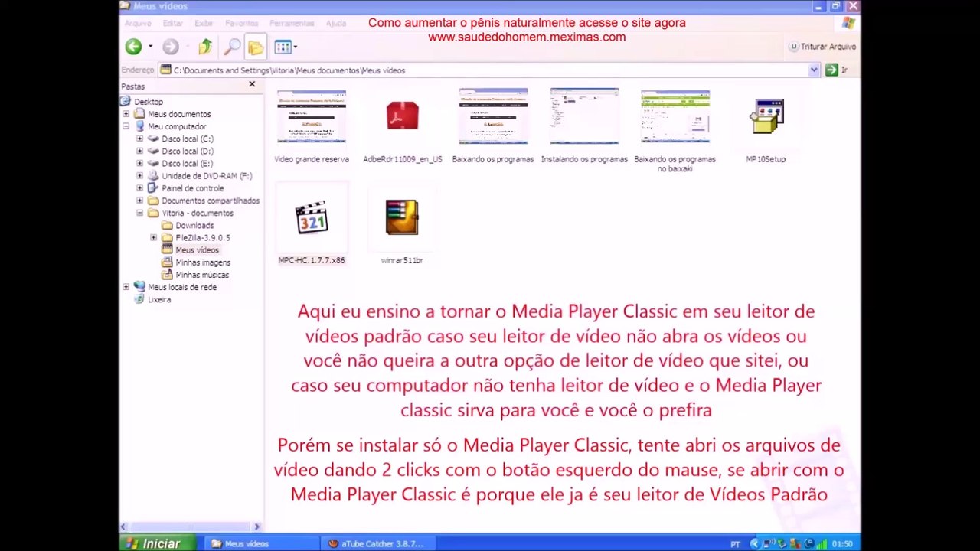
Task: Open the Views dropdown arrow
Action: click(x=295, y=47)
